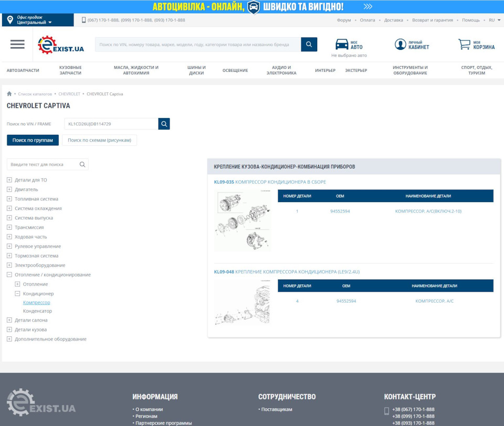
Task: Open footer Поставщикам link
Action: tap(277, 409)
